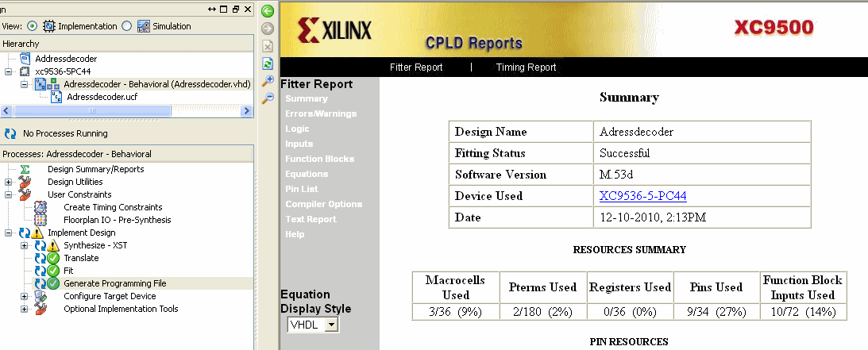868x350 pixels.
Task: Click the Hierarchy horizontal scrollbar thumb
Action: [x=92, y=110]
